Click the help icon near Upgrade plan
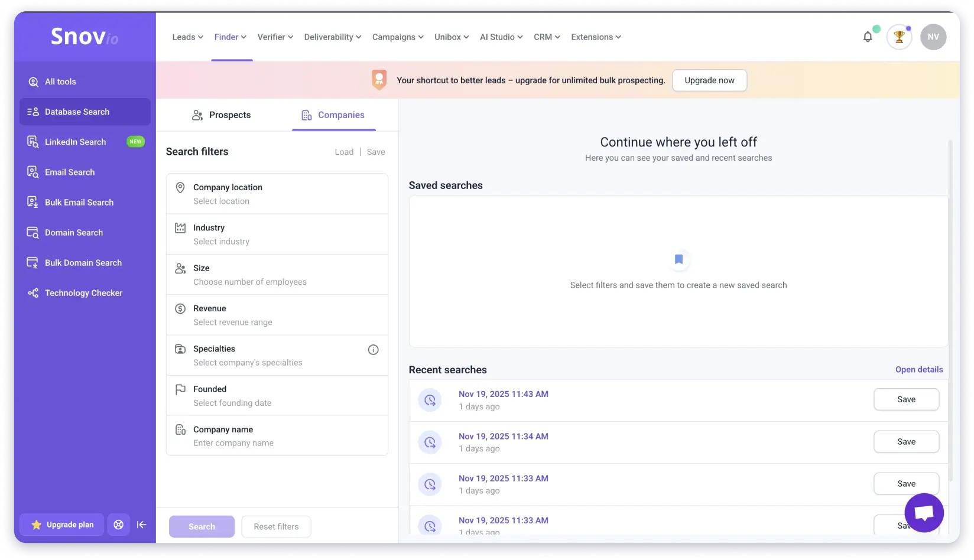The height and width of the screenshot is (560, 974). point(118,524)
